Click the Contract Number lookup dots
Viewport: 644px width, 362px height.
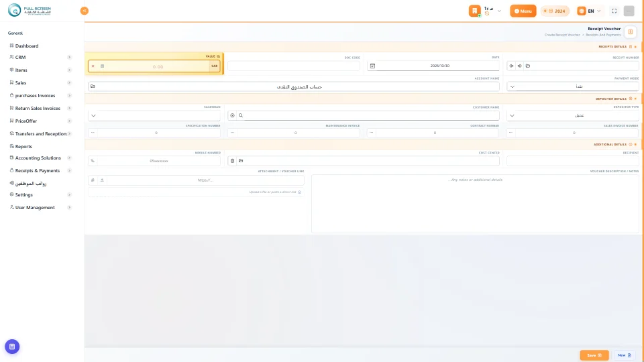coord(371,133)
